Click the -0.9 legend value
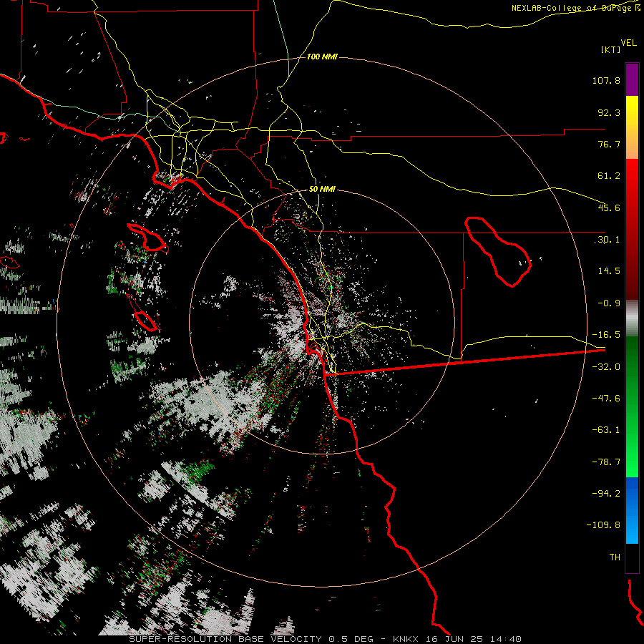Screen dimensions: 644x644 point(609,303)
